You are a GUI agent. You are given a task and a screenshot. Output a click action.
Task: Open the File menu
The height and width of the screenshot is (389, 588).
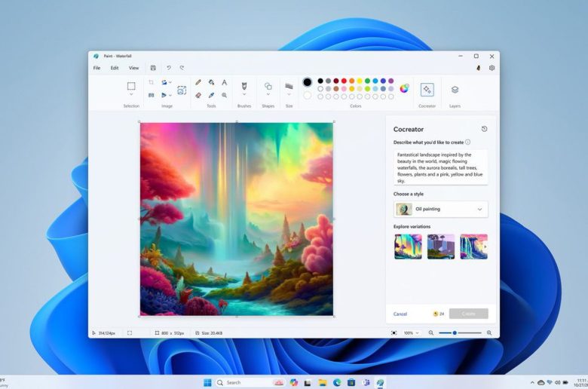point(96,68)
